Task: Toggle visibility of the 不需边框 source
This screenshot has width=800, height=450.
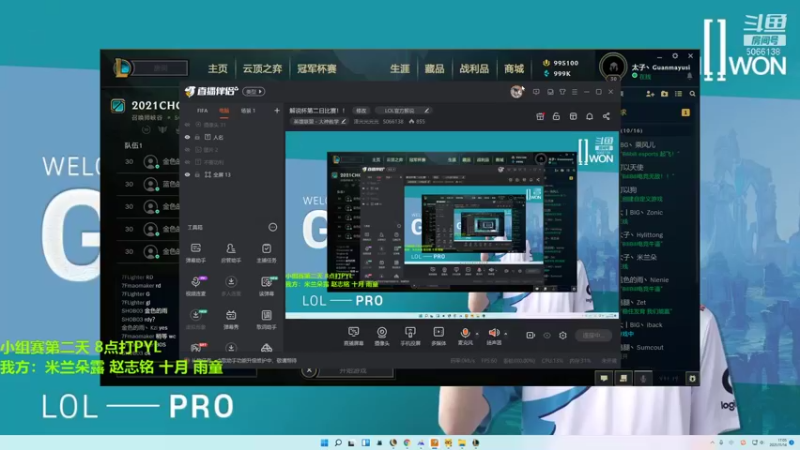Action: [x=187, y=162]
